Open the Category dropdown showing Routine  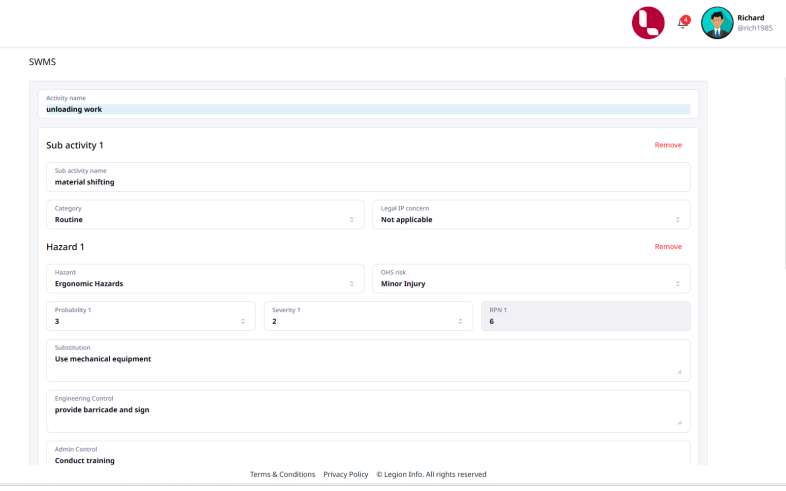(x=205, y=215)
